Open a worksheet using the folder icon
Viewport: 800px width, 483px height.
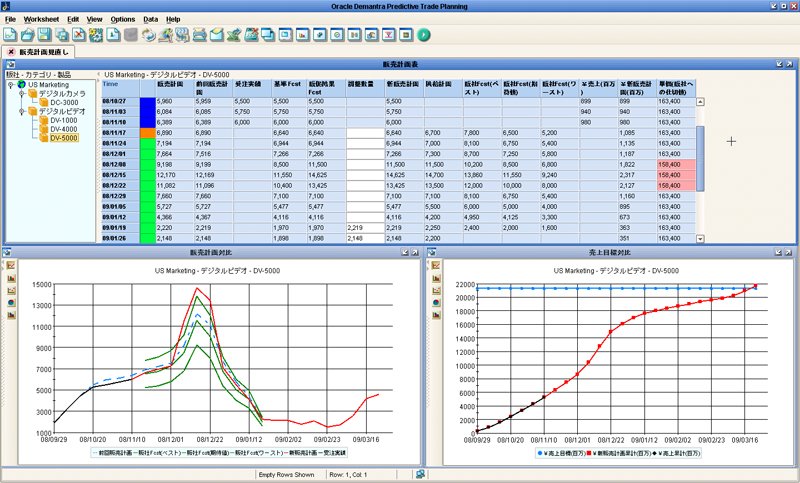pyautogui.click(x=28, y=35)
